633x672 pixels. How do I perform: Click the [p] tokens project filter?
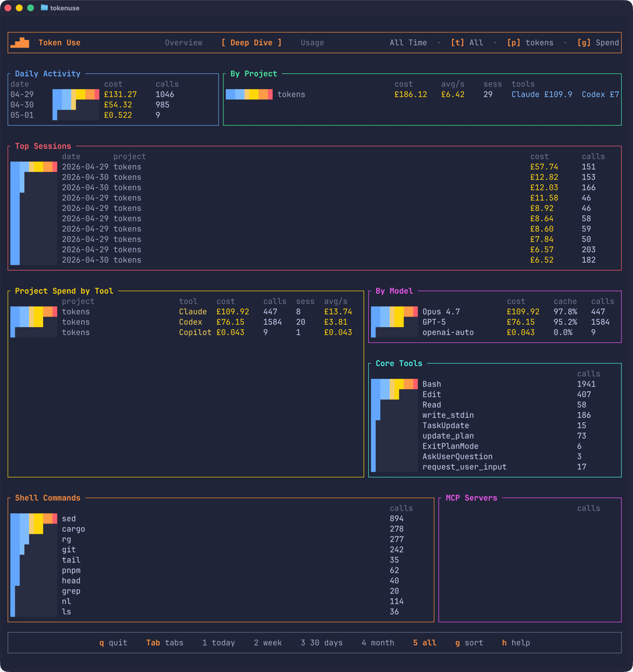pyautogui.click(x=530, y=43)
